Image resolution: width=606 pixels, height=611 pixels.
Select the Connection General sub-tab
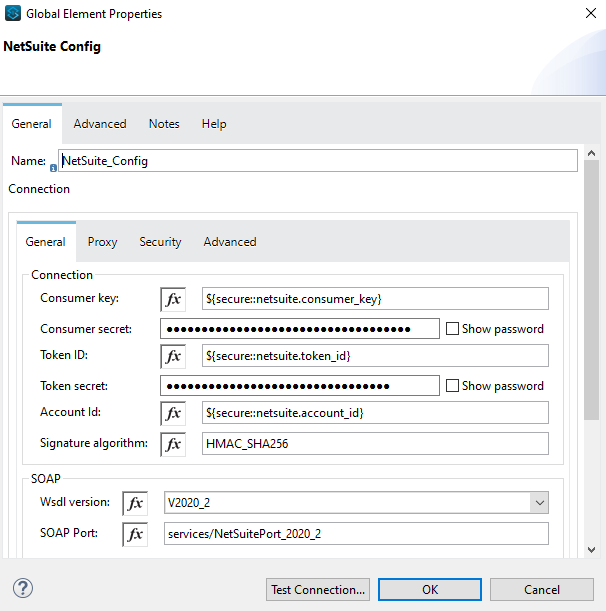tap(46, 242)
